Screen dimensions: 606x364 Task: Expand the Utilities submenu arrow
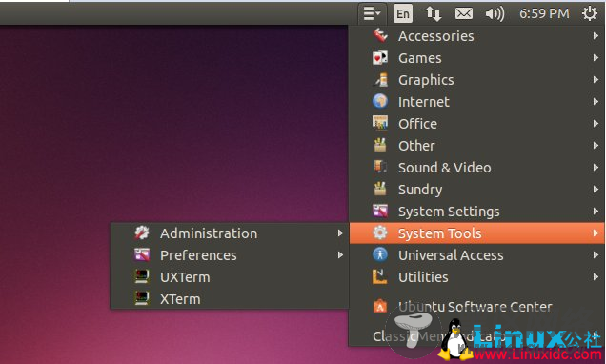tap(596, 276)
